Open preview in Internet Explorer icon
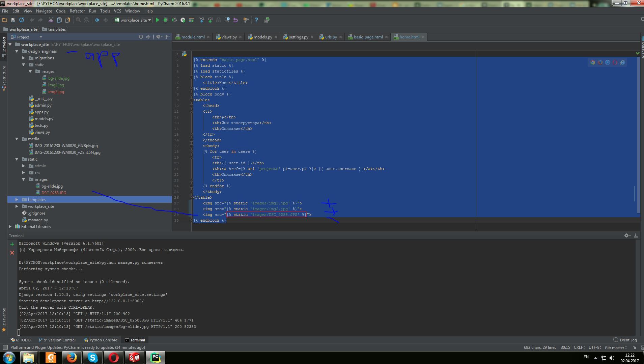The image size is (644, 364). click(x=622, y=62)
